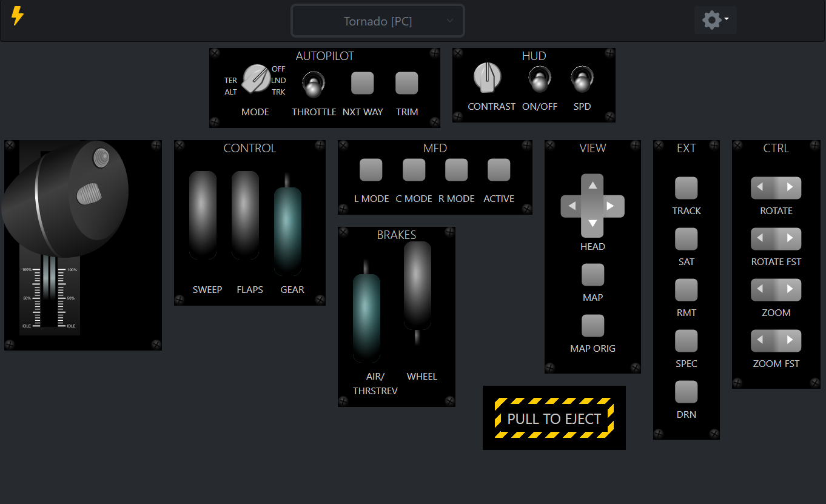This screenshot has width=826, height=504.
Task: Click the ROTATE left arrow
Action: coord(762,188)
